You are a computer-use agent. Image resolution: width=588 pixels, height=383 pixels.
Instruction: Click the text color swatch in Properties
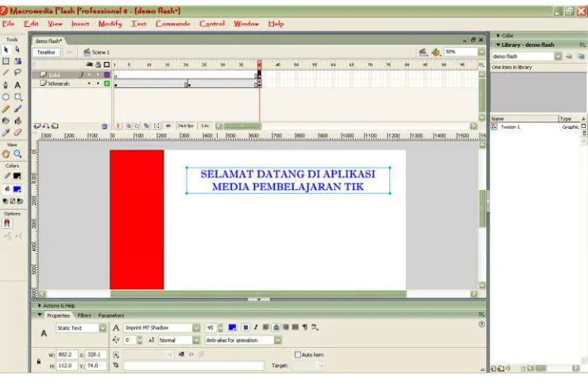point(233,327)
